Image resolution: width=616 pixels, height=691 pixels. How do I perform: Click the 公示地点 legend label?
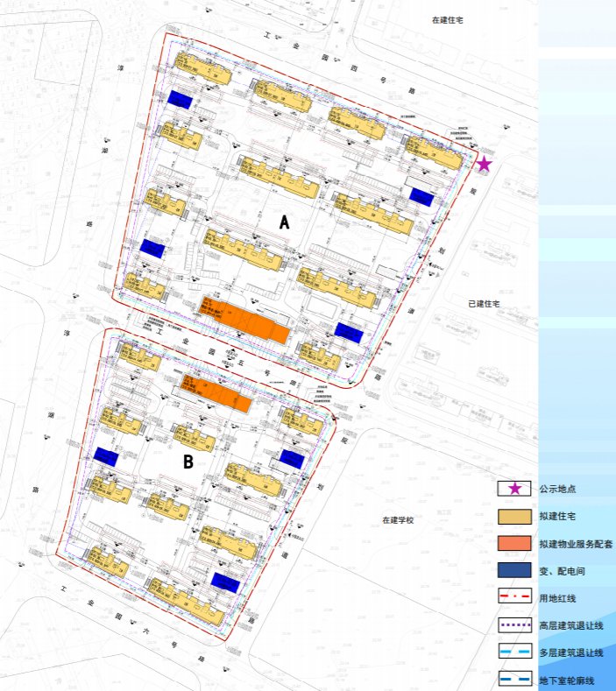coord(558,490)
